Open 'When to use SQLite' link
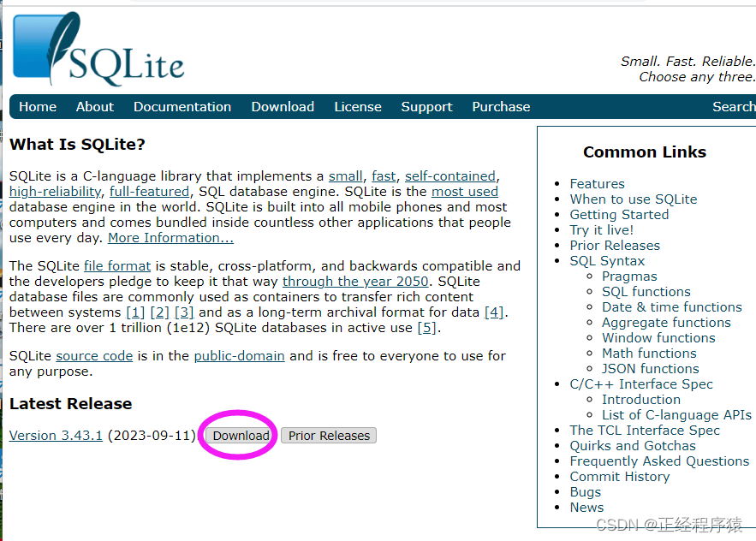Viewport: 756px width, 541px height. tap(634, 199)
